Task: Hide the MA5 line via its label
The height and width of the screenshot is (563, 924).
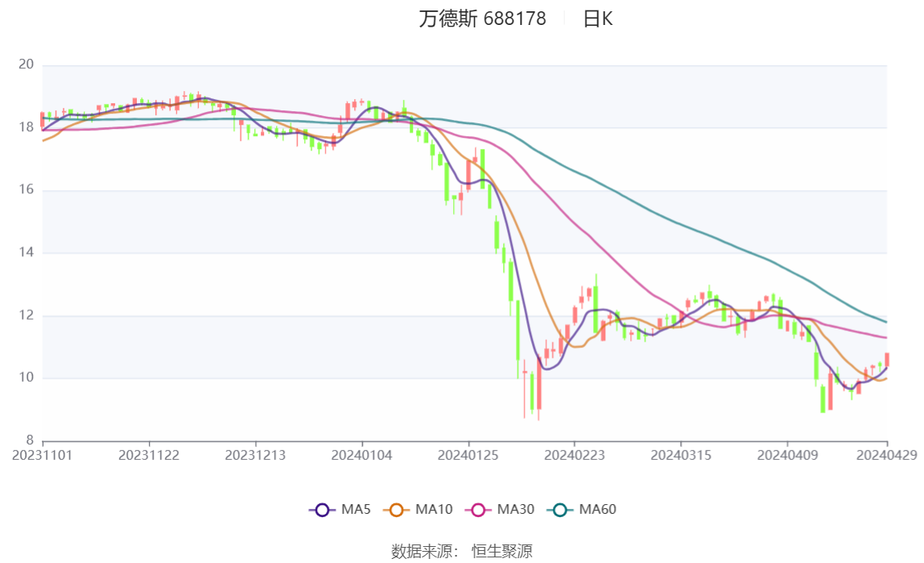Action: click(356, 510)
